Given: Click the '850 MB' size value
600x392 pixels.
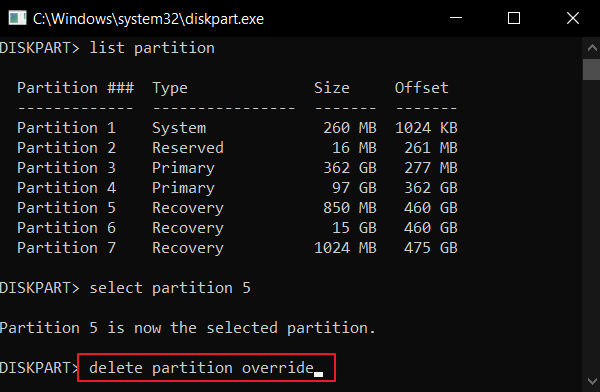Looking at the screenshot, I should 350,207.
